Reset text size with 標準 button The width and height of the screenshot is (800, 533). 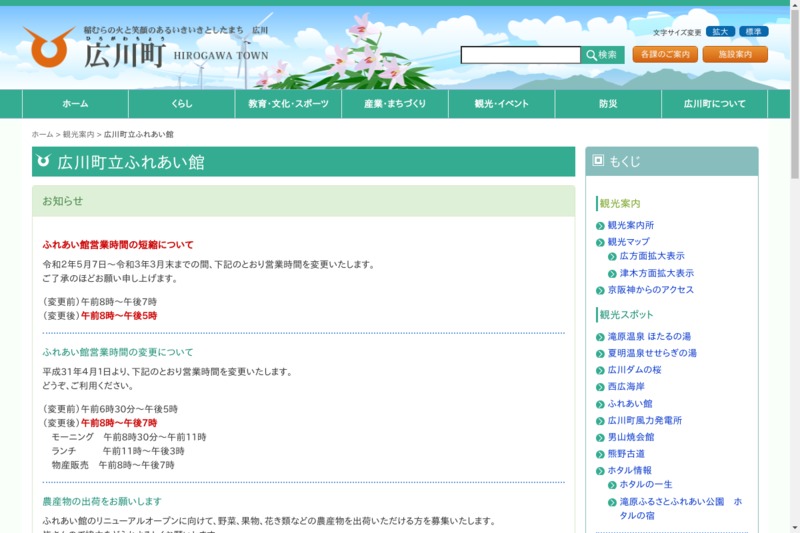point(753,32)
